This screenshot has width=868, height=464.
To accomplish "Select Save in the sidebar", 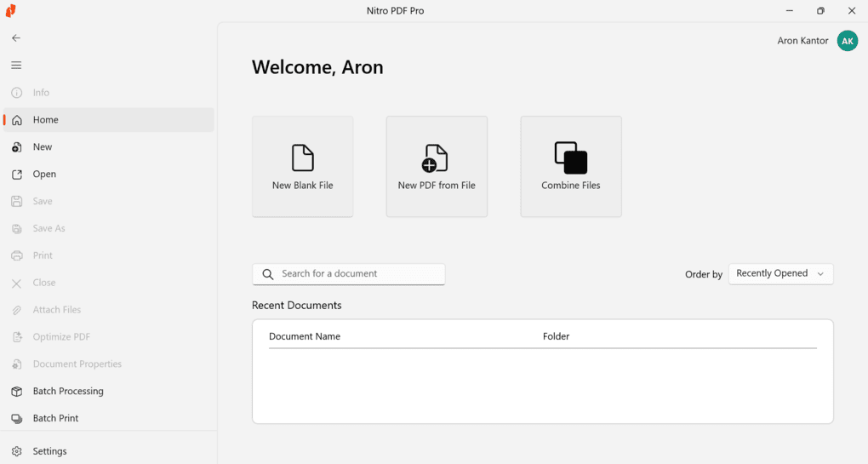I will pyautogui.click(x=109, y=201).
